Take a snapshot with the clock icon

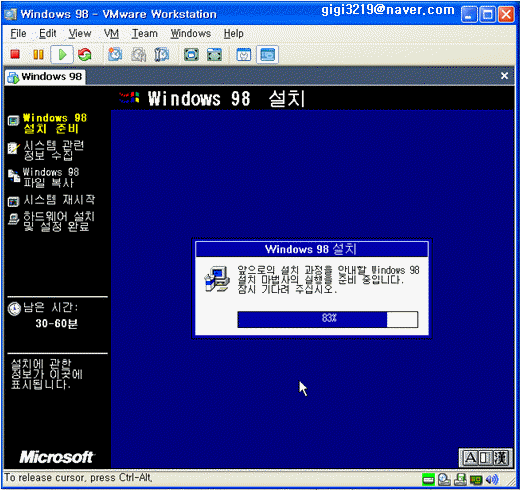coord(115,54)
